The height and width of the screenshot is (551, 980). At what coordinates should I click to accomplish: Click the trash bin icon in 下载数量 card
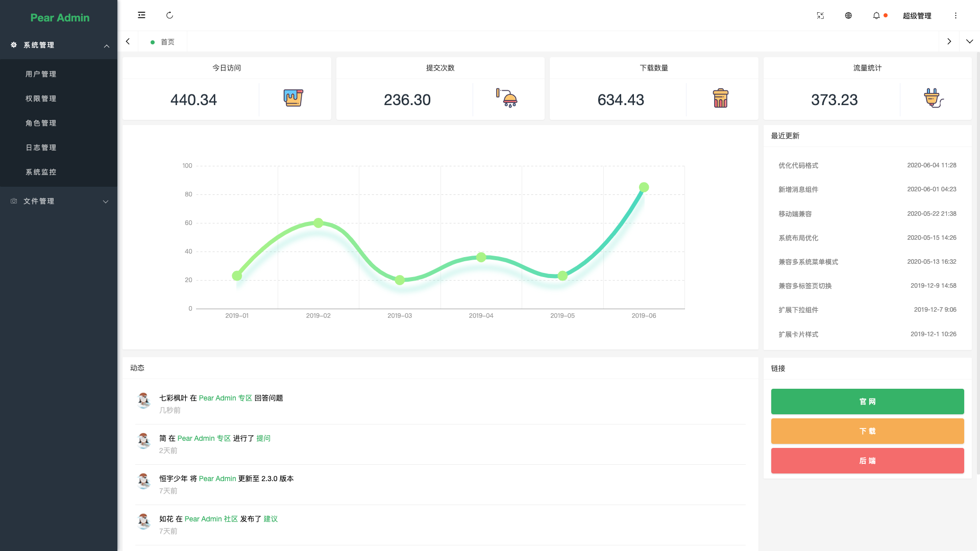click(x=720, y=98)
